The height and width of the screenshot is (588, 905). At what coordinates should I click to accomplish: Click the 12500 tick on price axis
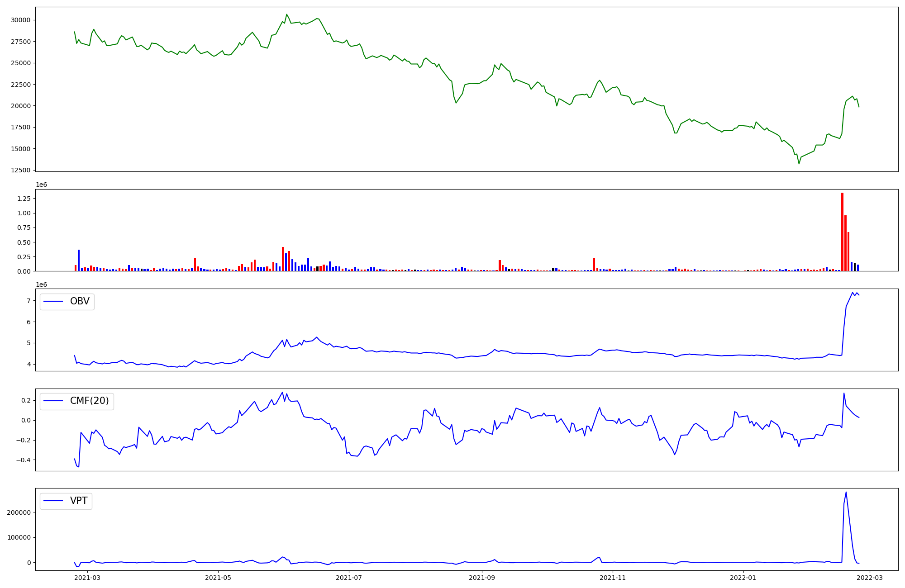pyautogui.click(x=20, y=170)
